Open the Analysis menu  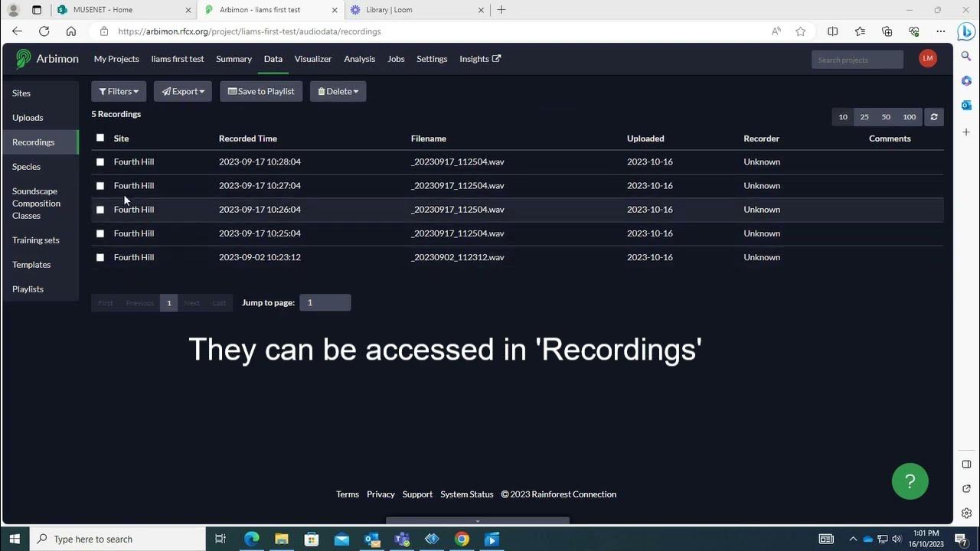tap(359, 59)
